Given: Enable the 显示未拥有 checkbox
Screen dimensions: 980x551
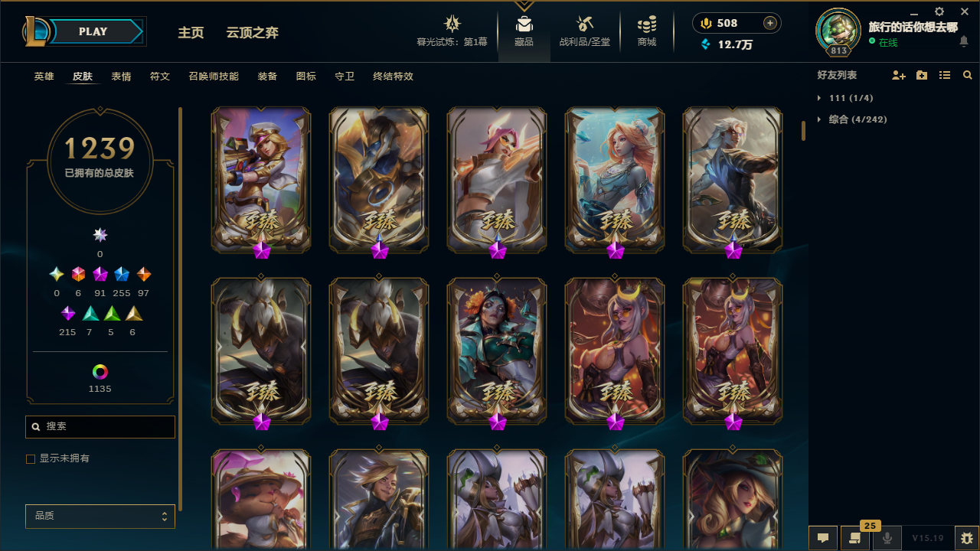Looking at the screenshot, I should click(31, 459).
